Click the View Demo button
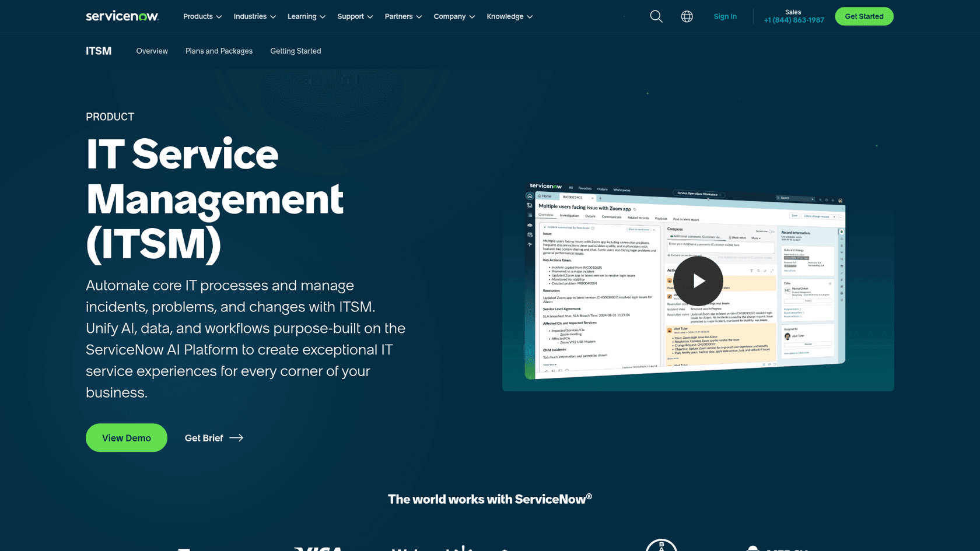980x551 pixels. pos(127,438)
